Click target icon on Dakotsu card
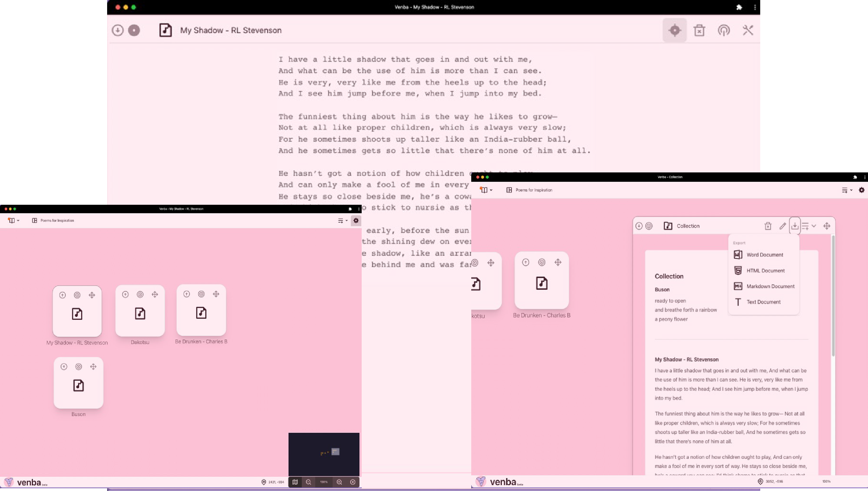Viewport: 868px width, 491px height. pyautogui.click(x=140, y=294)
